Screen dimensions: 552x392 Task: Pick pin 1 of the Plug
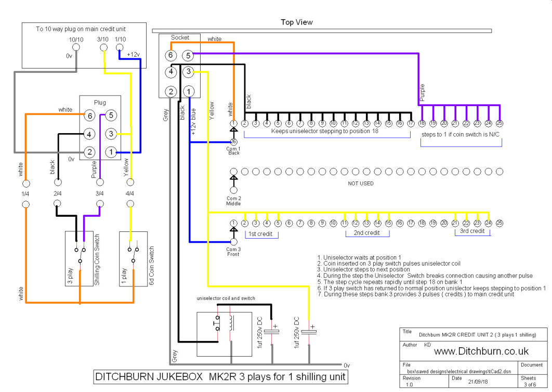tap(111, 152)
